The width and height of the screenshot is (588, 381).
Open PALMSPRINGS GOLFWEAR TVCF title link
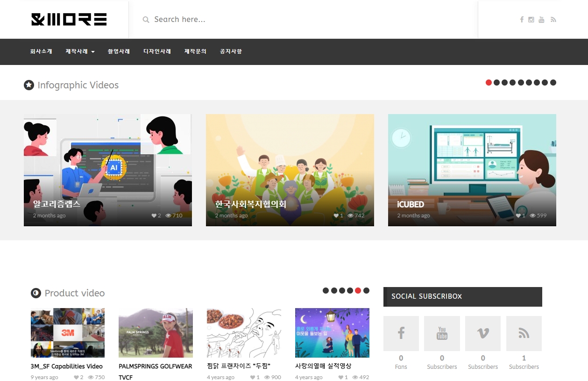pos(156,372)
